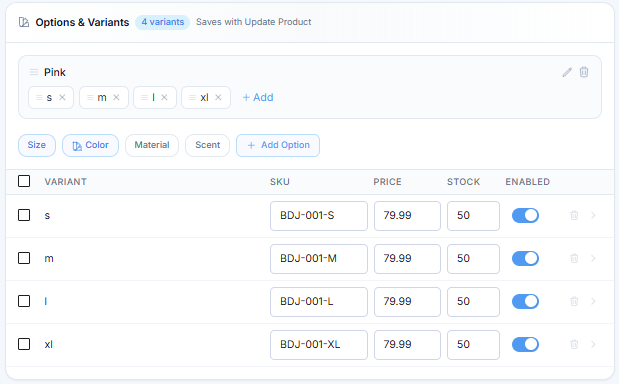Disable the s variant toggle

[x=525, y=215]
